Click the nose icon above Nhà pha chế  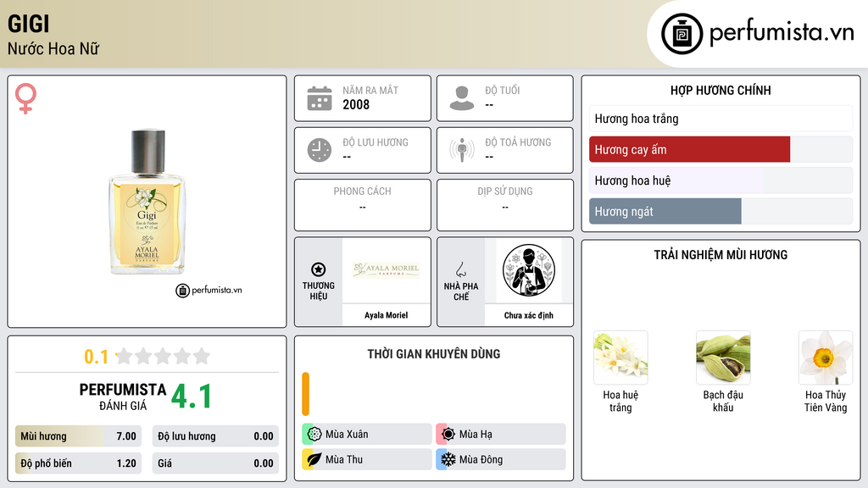[x=460, y=269]
